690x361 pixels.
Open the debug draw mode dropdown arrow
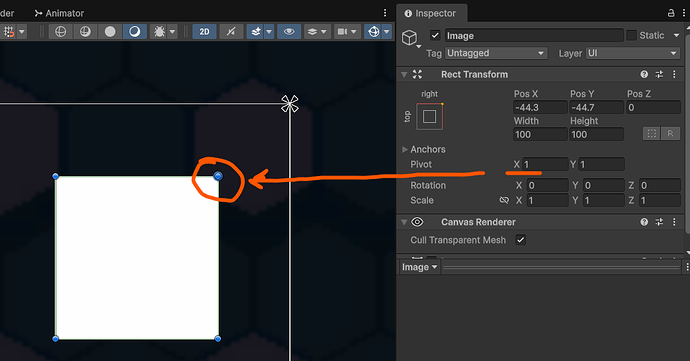172,32
